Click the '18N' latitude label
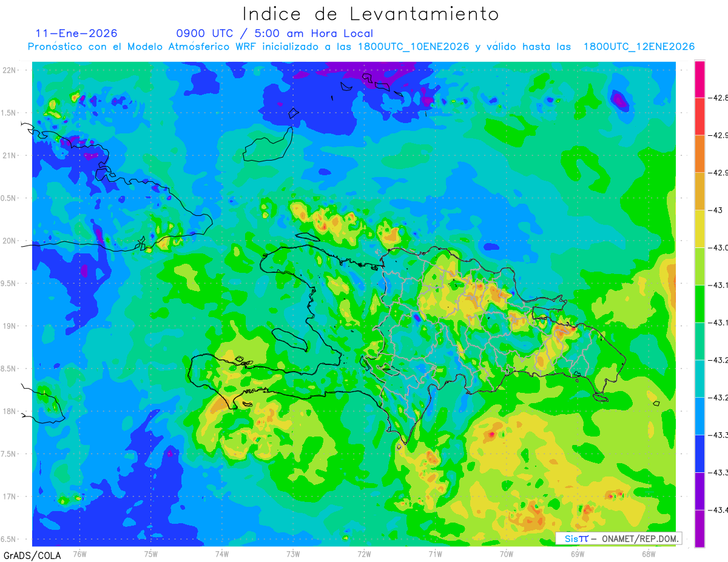 (x=10, y=411)
